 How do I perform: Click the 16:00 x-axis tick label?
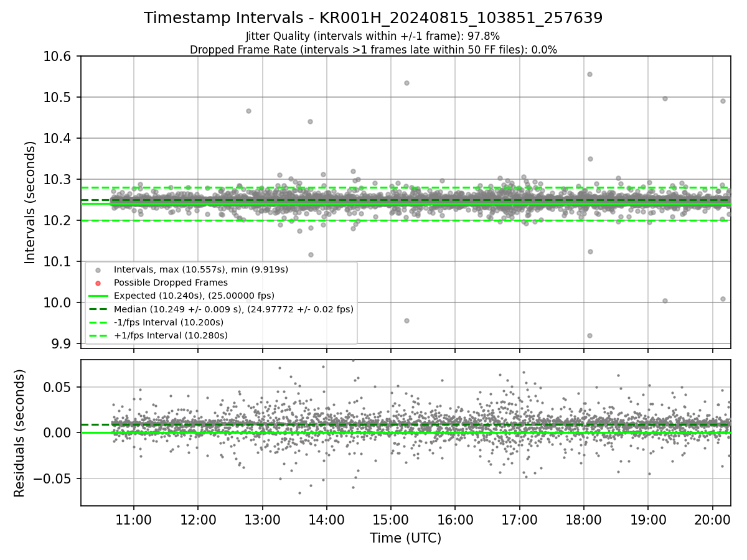[455, 520]
